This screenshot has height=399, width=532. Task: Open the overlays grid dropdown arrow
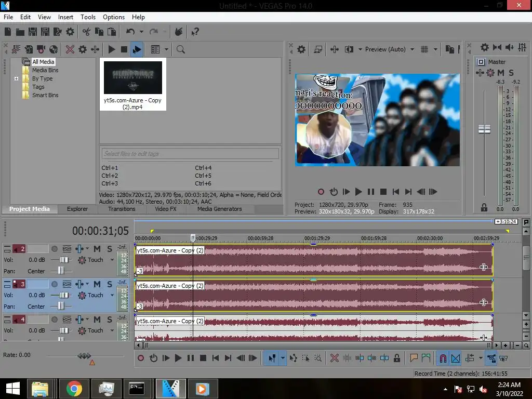(x=435, y=49)
